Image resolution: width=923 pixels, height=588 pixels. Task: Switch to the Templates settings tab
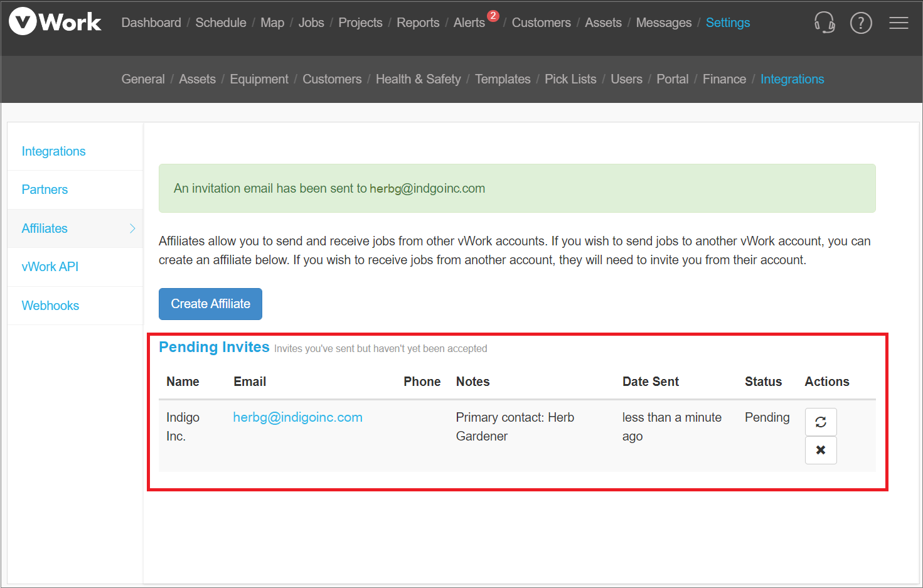503,79
